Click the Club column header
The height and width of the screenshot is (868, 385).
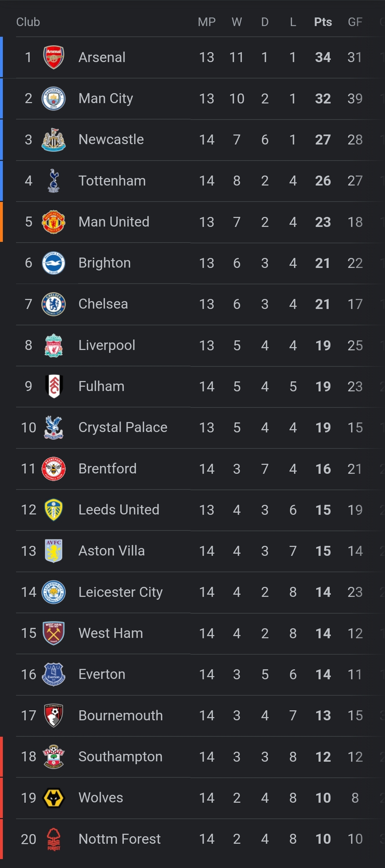(28, 22)
